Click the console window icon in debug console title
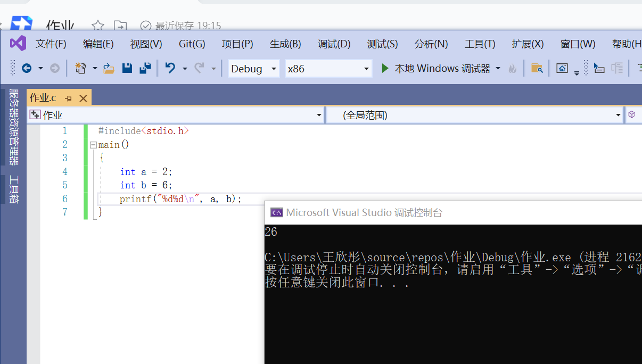This screenshot has width=642, height=364. (276, 212)
